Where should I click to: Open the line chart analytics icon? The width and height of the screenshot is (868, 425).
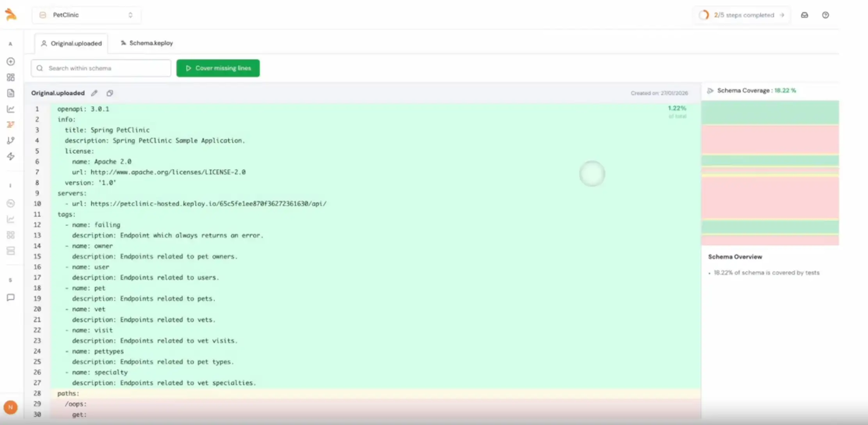click(x=11, y=109)
